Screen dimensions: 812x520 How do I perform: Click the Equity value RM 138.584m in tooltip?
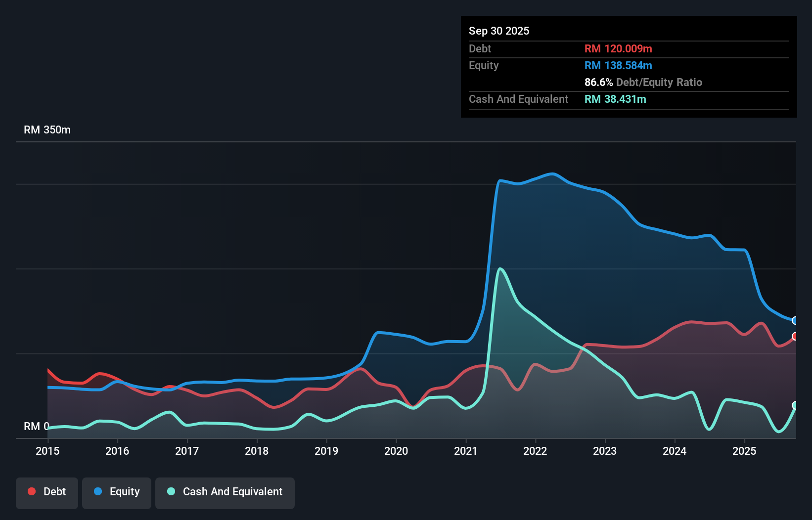[618, 65]
